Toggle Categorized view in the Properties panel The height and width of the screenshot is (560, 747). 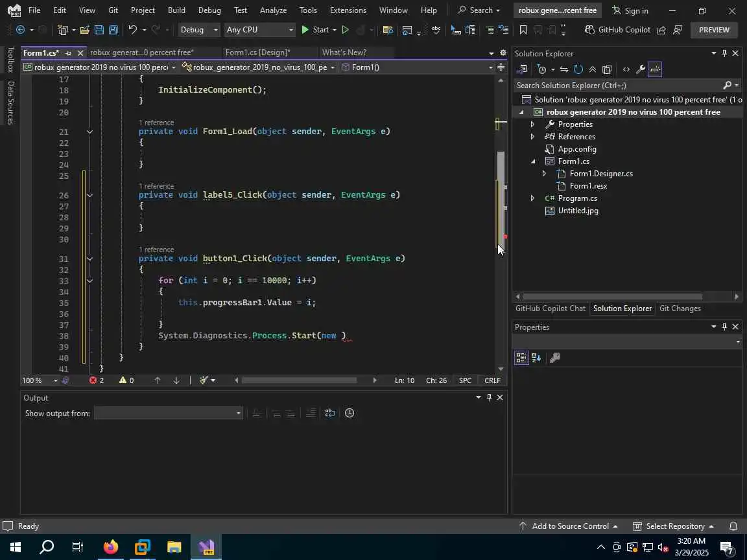tap(521, 358)
